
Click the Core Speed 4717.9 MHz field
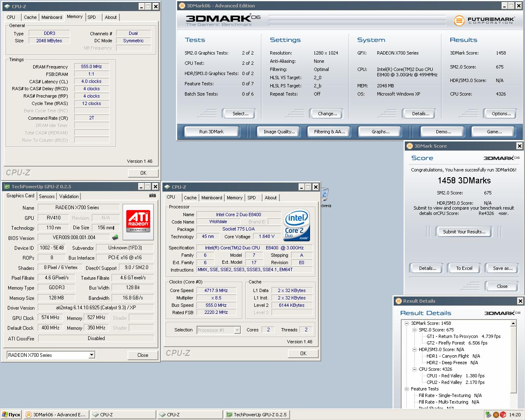tap(216, 290)
